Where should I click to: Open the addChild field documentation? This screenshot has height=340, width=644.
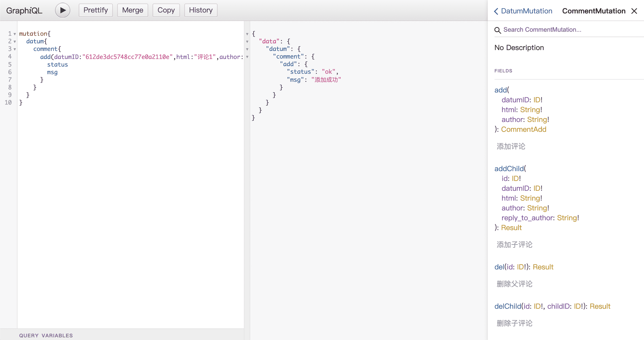pos(509,169)
